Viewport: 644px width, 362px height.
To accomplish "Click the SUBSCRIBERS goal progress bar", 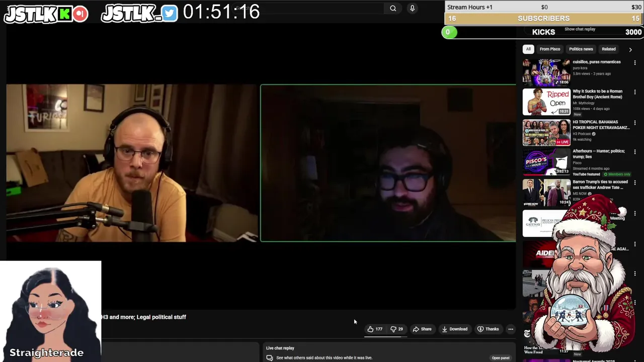I will 544,19.
